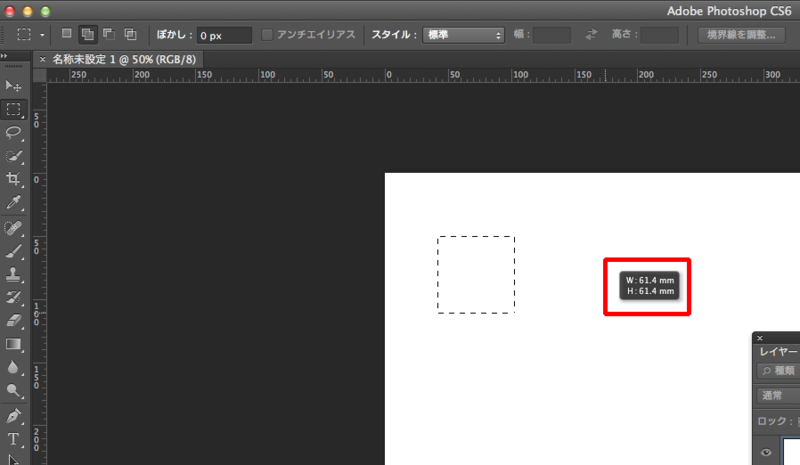The width and height of the screenshot is (800, 465).
Task: Select the Type tool
Action: 13,439
